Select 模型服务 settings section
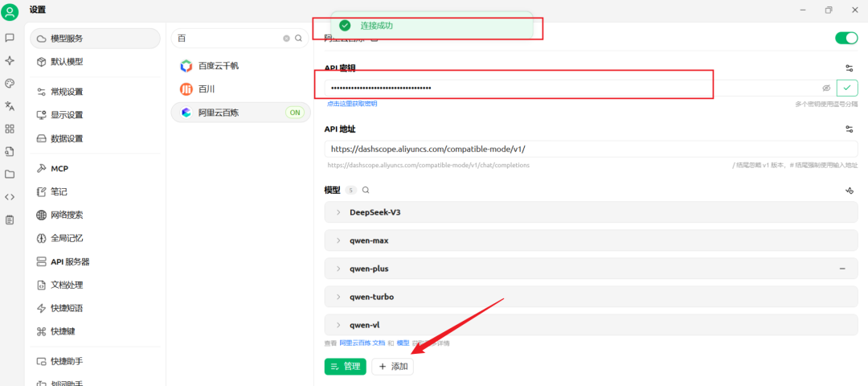This screenshot has height=386, width=868. (95, 39)
